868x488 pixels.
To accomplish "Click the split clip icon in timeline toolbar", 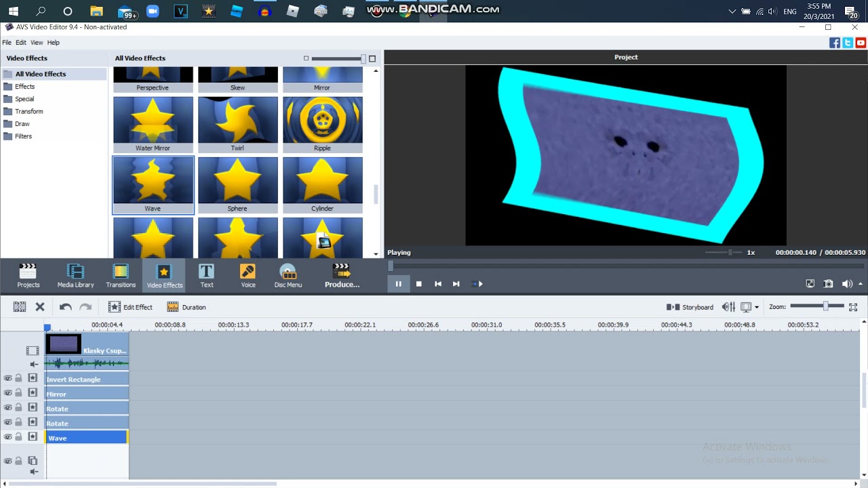I will [20, 307].
